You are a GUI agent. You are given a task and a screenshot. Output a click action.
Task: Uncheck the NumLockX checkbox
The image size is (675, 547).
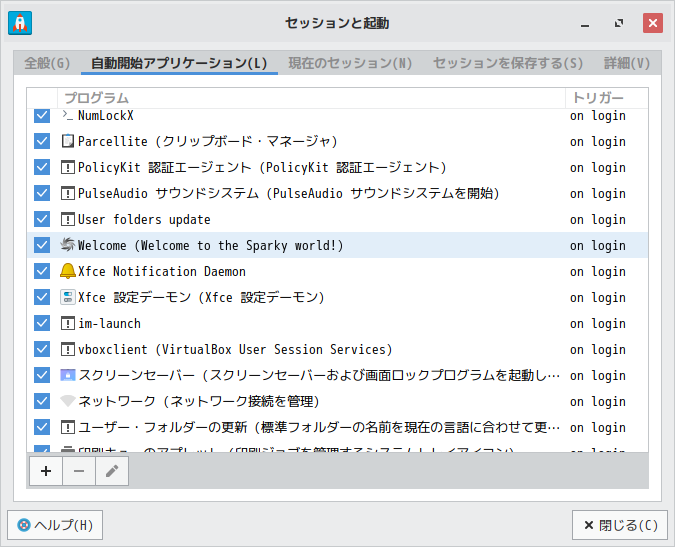[x=42, y=115]
